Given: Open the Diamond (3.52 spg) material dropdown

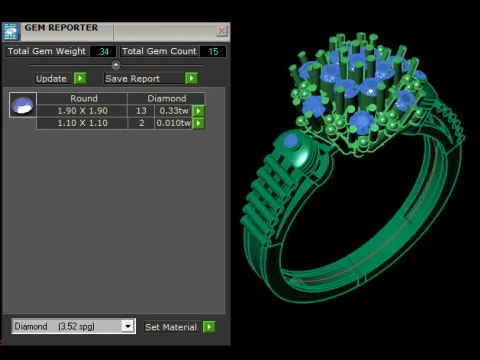Looking at the screenshot, I should [73, 326].
